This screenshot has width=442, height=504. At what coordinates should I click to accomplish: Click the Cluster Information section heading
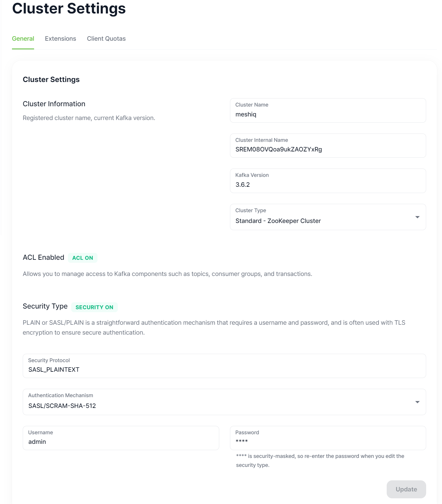(x=54, y=104)
